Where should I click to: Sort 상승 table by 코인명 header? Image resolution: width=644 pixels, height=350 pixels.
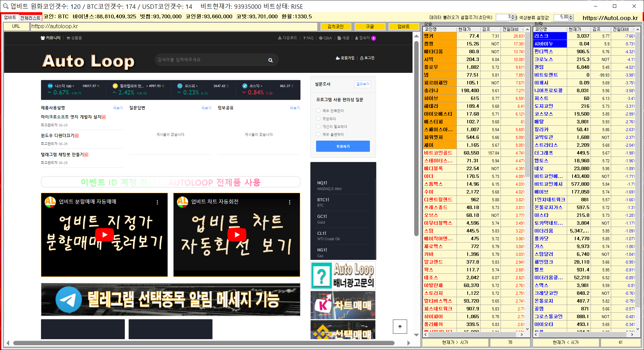[x=440, y=29]
